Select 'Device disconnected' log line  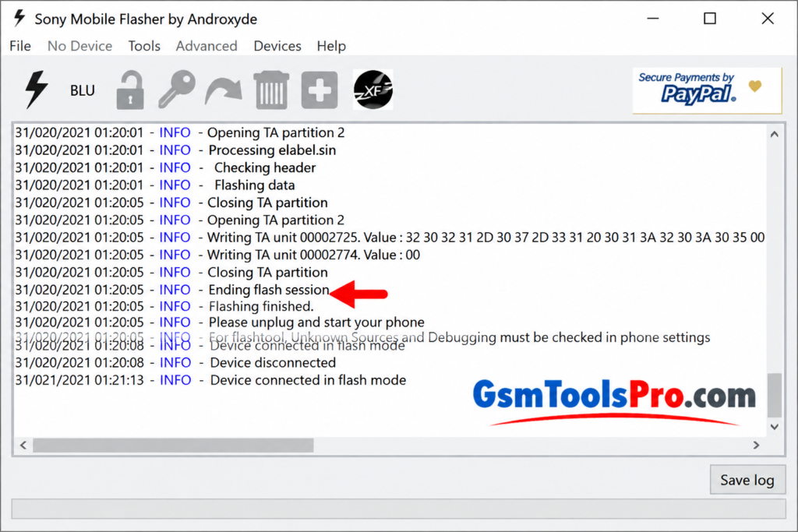coord(175,363)
